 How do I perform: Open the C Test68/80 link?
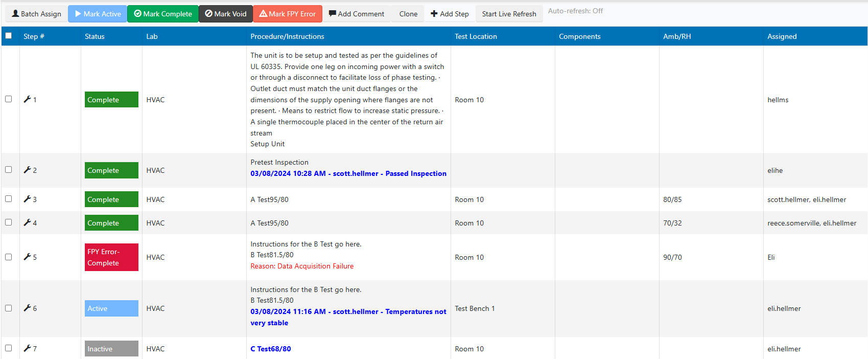[x=270, y=349]
